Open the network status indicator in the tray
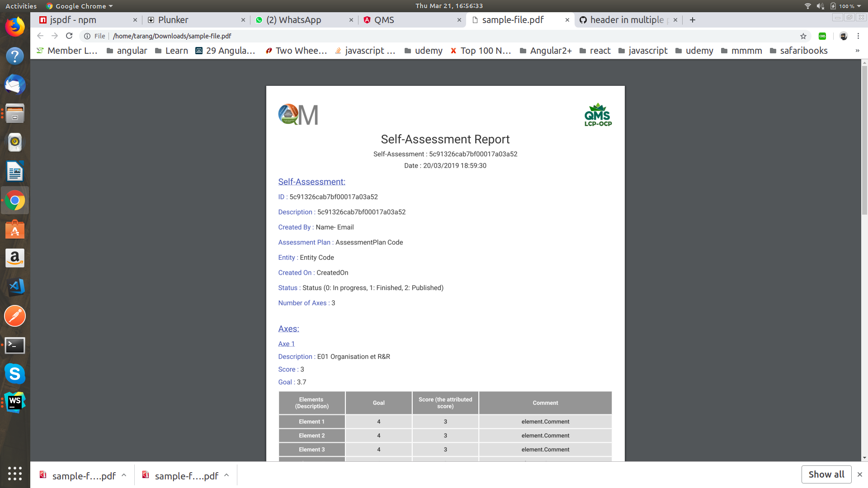Screen dimensions: 868x488 (807, 6)
